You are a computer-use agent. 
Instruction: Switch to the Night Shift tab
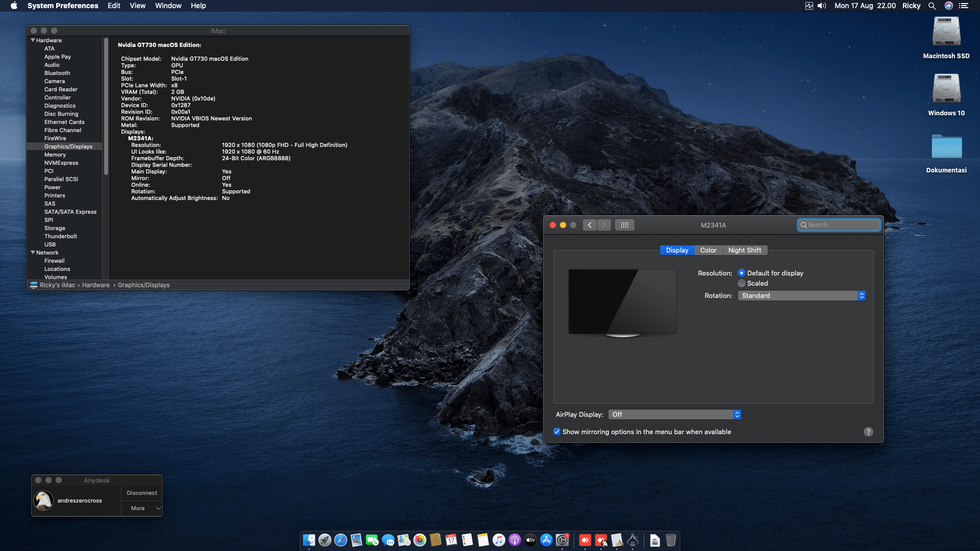tap(745, 250)
